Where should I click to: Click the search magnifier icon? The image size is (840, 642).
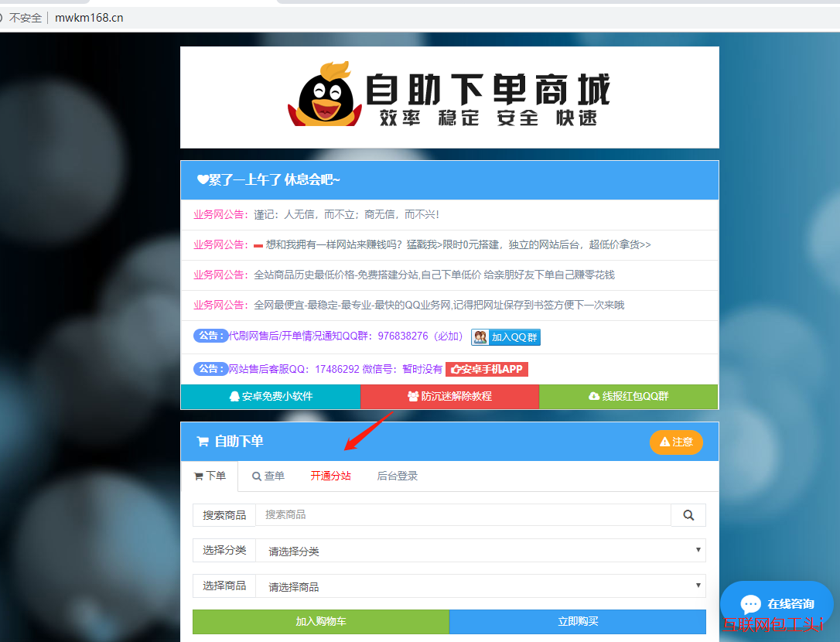coord(688,514)
